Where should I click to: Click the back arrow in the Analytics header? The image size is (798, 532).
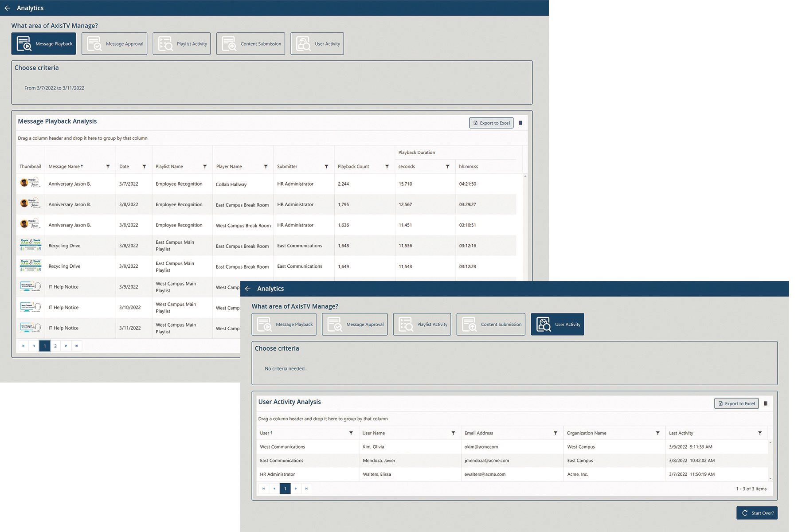pos(7,8)
